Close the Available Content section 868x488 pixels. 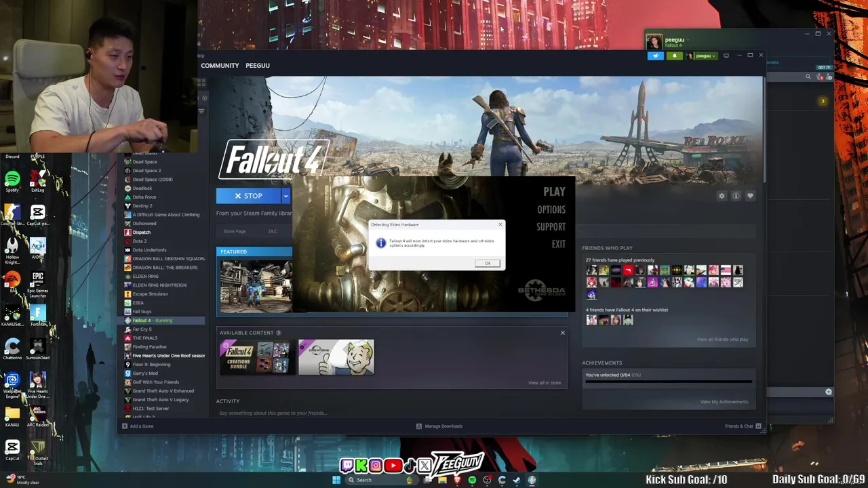coord(562,333)
